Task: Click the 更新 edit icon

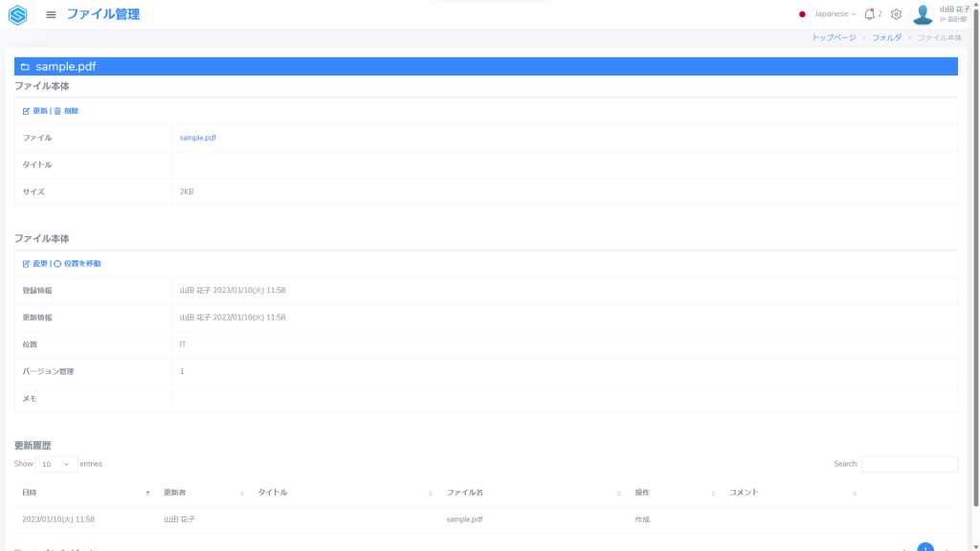Action: click(26, 111)
